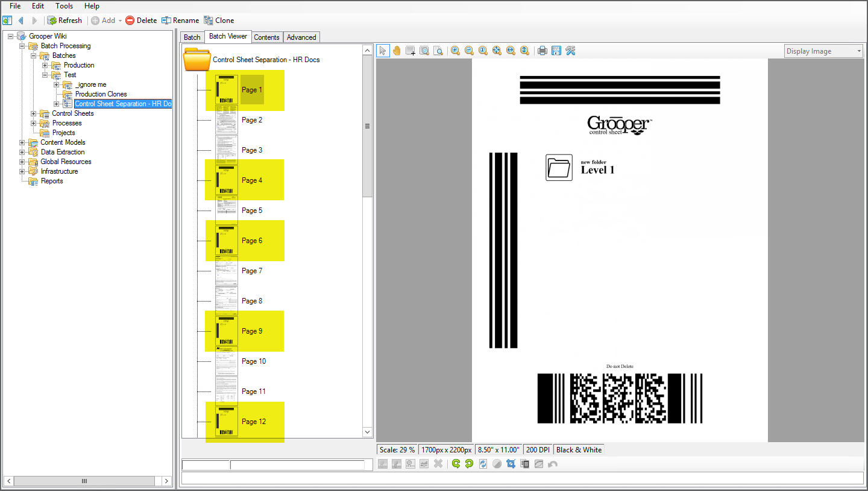The width and height of the screenshot is (868, 491).
Task: Click the Rename toolbar button
Action: pos(180,21)
